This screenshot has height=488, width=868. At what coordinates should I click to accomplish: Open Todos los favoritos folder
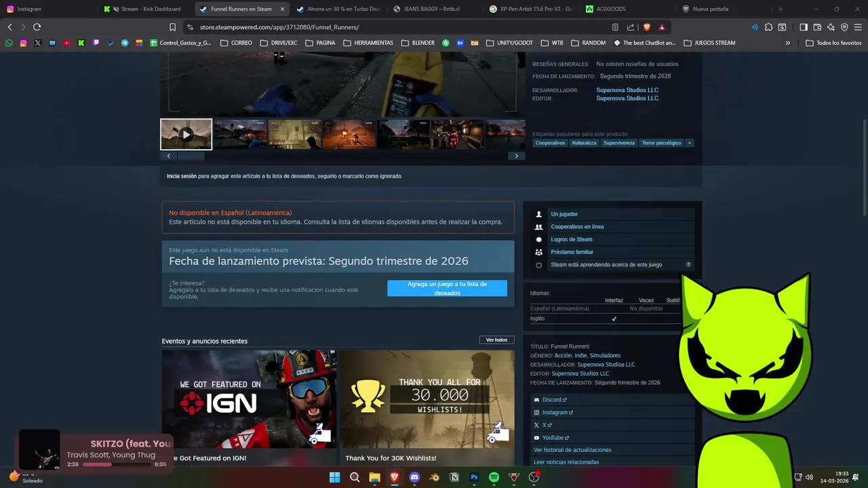click(x=833, y=43)
